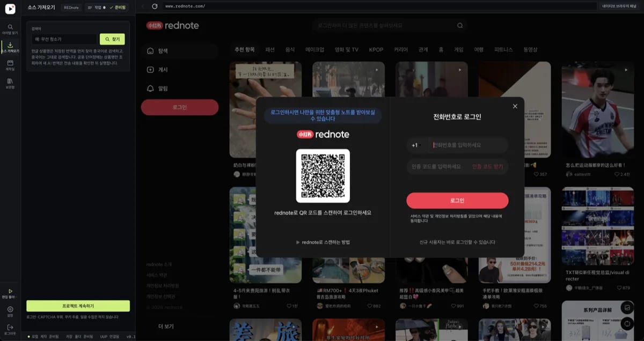Click the refresh floating button bottom right
This screenshot has height=341, width=644.
coord(626,323)
